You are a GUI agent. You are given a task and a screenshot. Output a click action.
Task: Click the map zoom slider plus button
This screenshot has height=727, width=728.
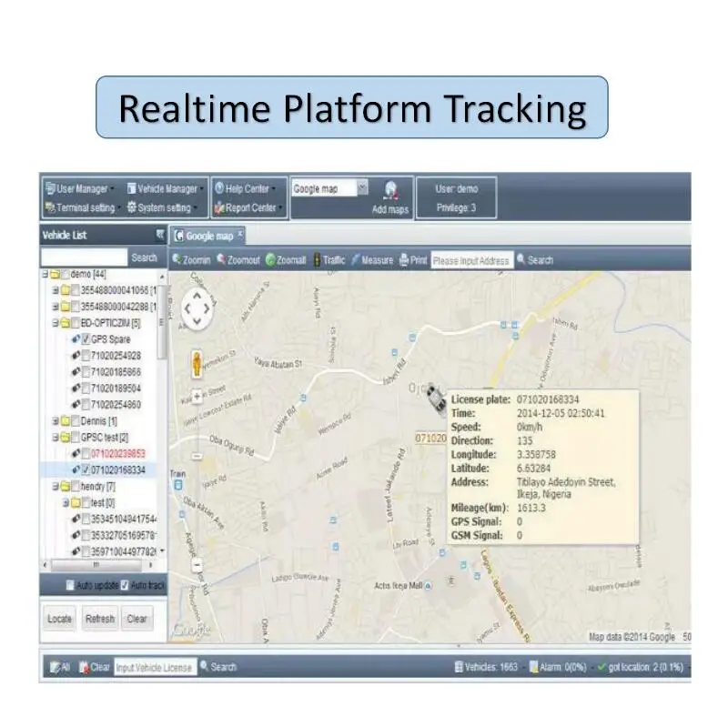pos(197,397)
